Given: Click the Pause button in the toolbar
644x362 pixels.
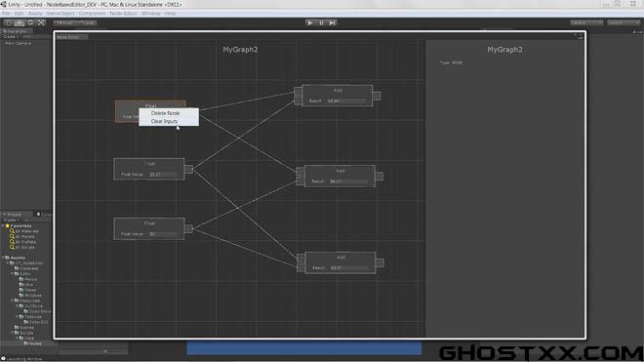Looking at the screenshot, I should (321, 23).
